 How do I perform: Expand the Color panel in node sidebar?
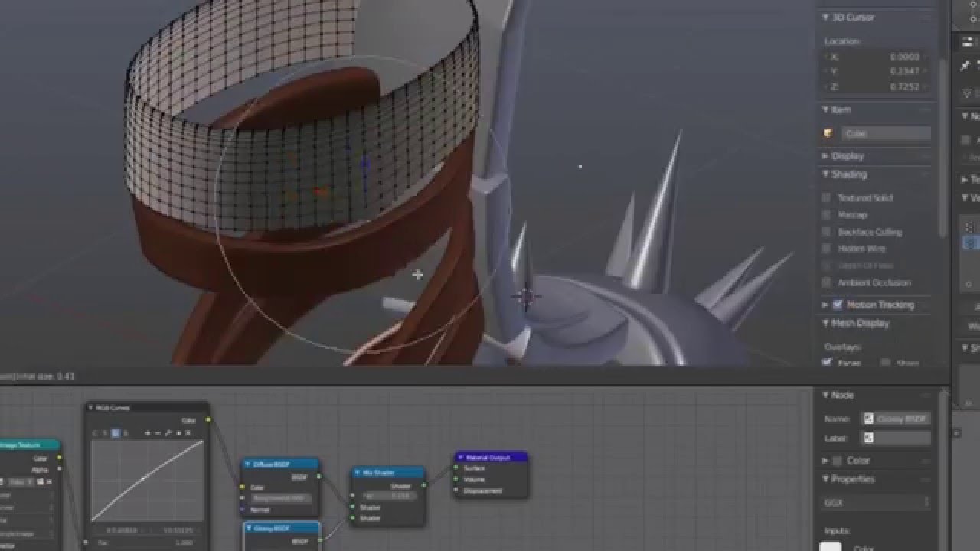click(x=826, y=461)
